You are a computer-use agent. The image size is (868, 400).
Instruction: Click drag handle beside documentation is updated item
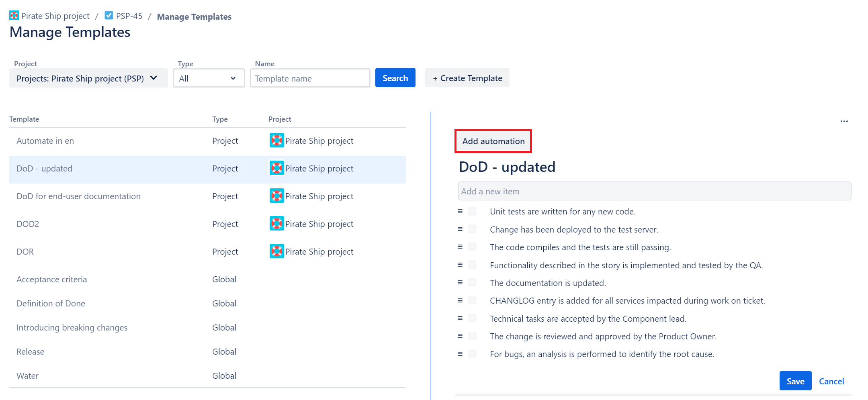pos(459,282)
